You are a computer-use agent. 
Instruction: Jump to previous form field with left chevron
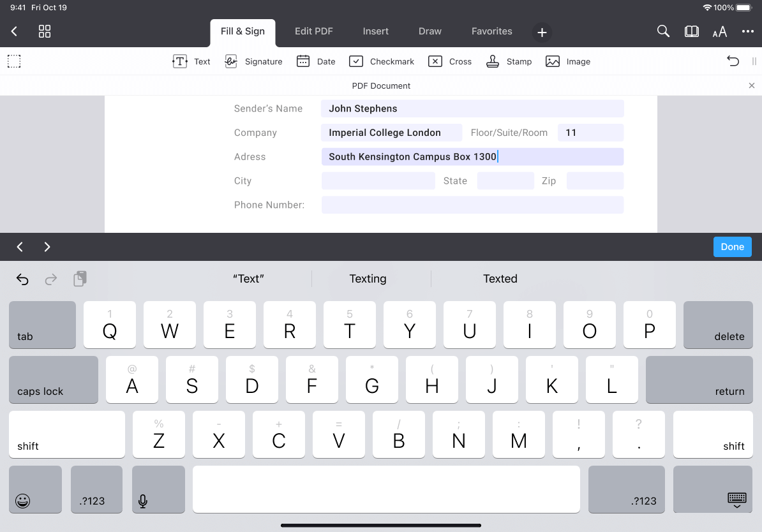pos(20,247)
